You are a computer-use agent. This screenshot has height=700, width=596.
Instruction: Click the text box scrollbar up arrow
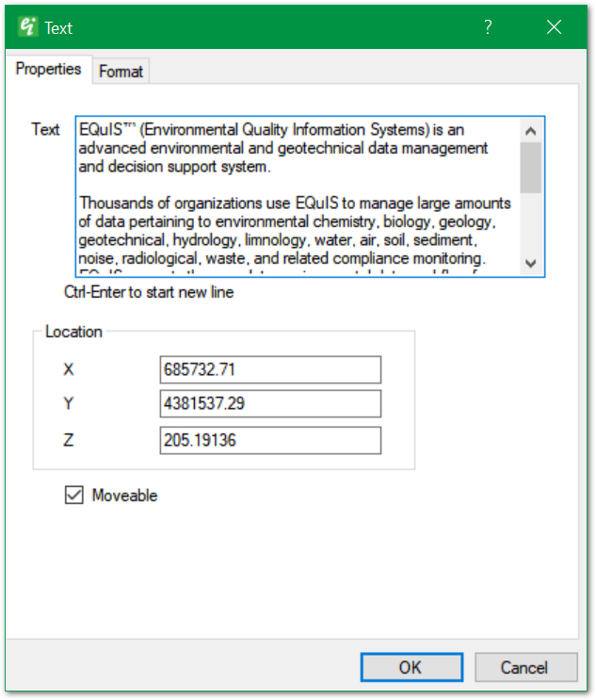click(530, 131)
